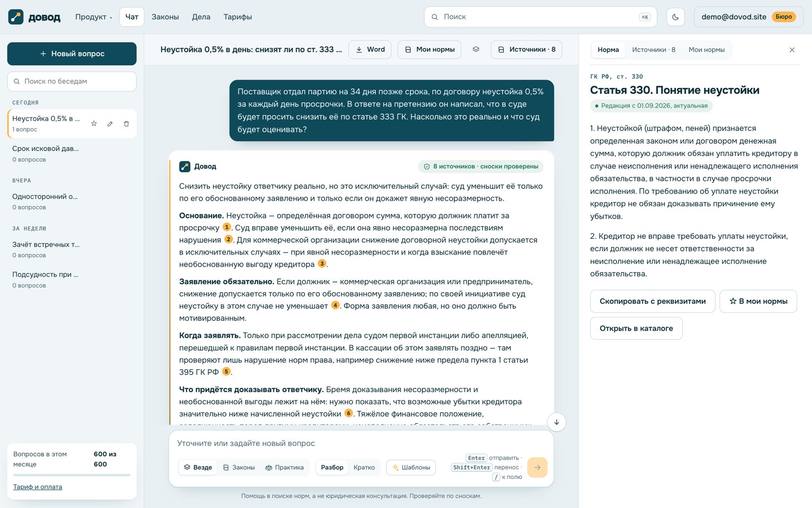Click the monthly questions usage progress bar
The width and height of the screenshot is (812, 508).
pyautogui.click(x=72, y=475)
